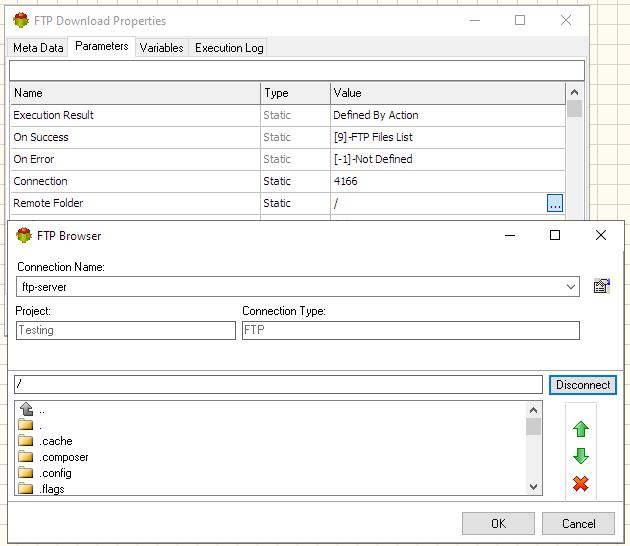Screen dimensions: 630x546
Task: Click the '[9]-FTP Files List' value
Action: [373, 137]
